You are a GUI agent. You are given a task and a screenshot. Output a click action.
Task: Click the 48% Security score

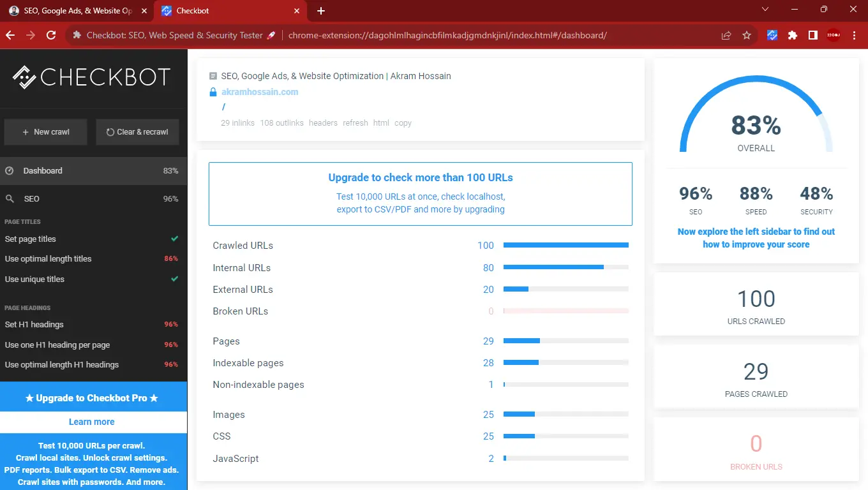click(x=817, y=200)
